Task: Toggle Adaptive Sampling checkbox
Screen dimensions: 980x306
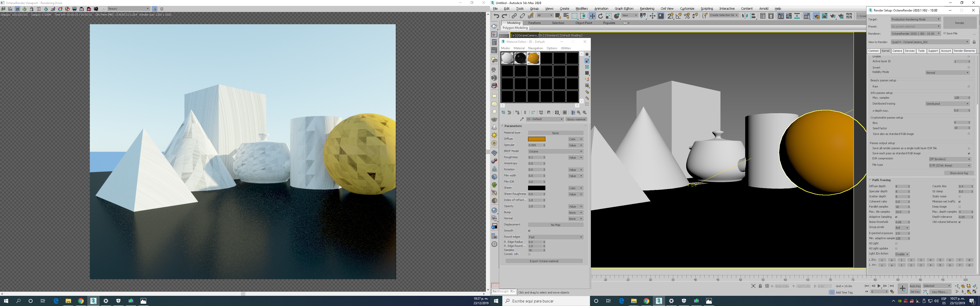Action: tap(896, 217)
